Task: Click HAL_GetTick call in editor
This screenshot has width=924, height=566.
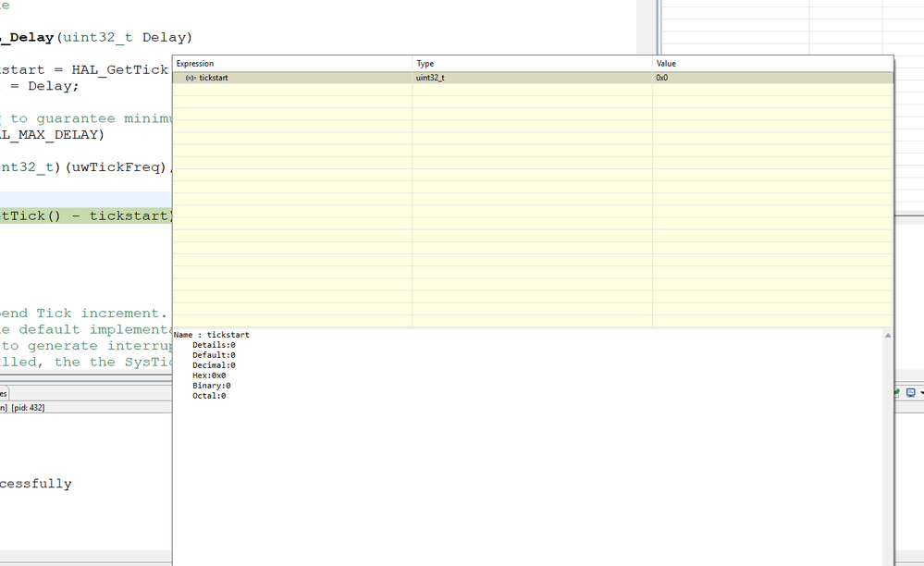Action: point(120,70)
